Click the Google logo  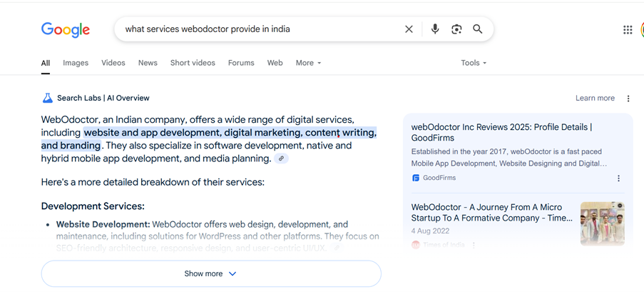pyautogui.click(x=66, y=29)
